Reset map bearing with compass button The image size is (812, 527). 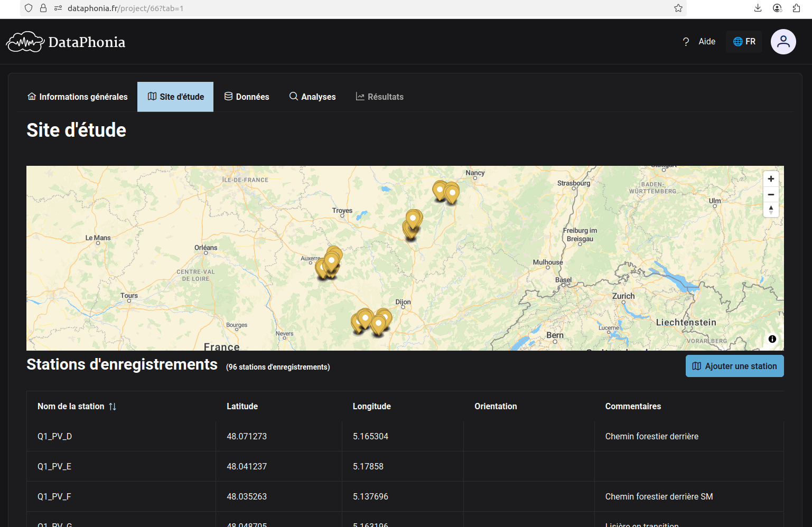pos(771,210)
